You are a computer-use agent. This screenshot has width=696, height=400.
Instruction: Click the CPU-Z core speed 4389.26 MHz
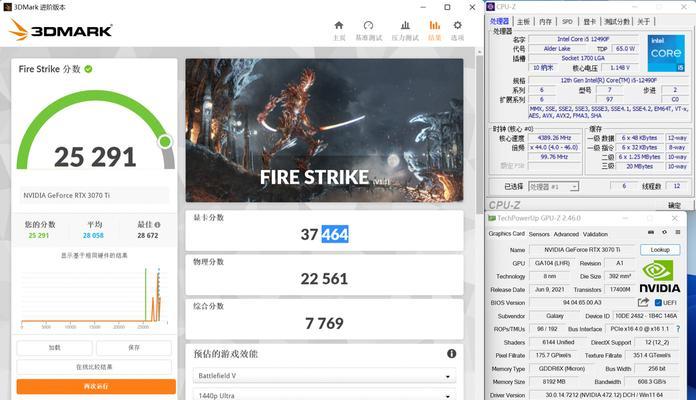(554, 138)
